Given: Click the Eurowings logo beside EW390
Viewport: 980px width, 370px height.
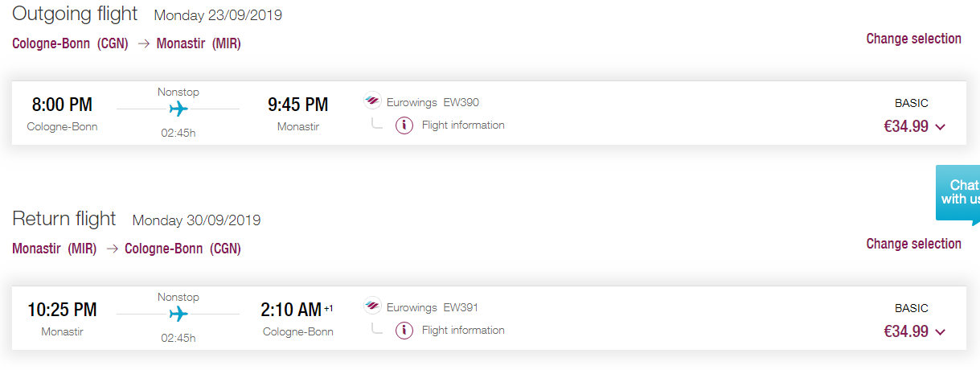Looking at the screenshot, I should tap(372, 102).
